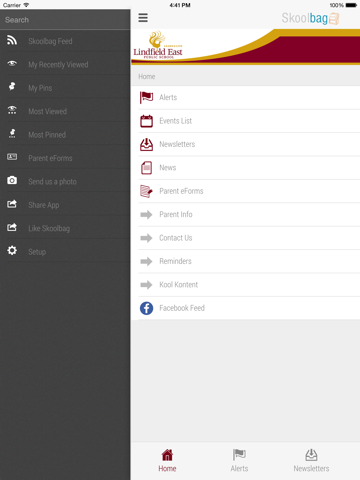
Task: Click the Parent eForms paper icon in list
Action: click(146, 191)
